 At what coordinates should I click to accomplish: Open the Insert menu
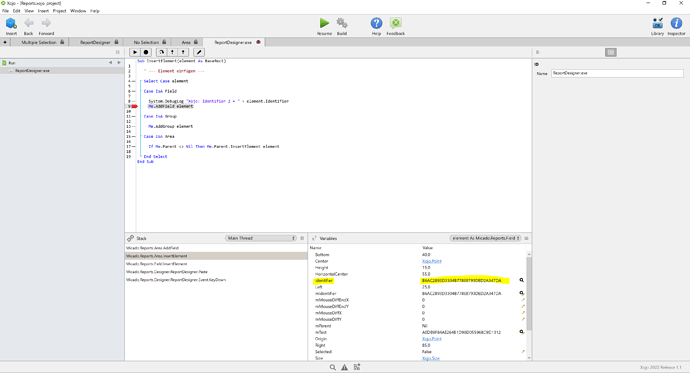pyautogui.click(x=43, y=11)
